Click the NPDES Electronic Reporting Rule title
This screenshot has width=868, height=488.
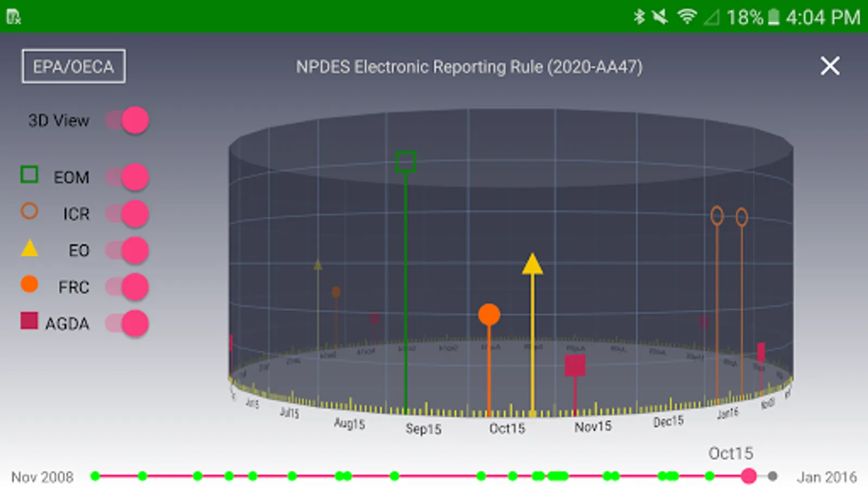(x=469, y=67)
